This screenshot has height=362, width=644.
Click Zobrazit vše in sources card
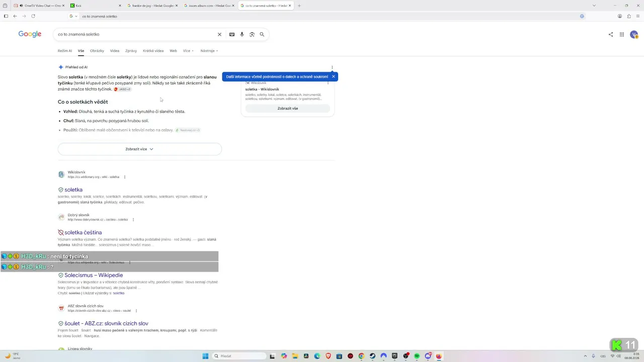[288, 109]
